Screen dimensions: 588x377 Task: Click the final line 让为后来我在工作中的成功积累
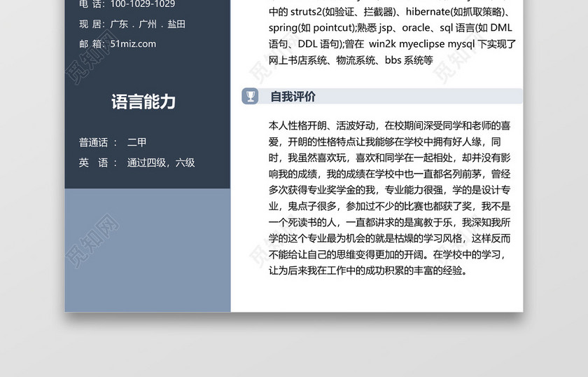(x=368, y=270)
